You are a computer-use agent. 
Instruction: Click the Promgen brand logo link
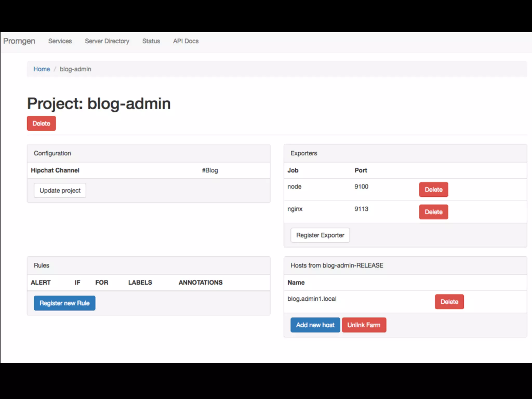pos(19,41)
